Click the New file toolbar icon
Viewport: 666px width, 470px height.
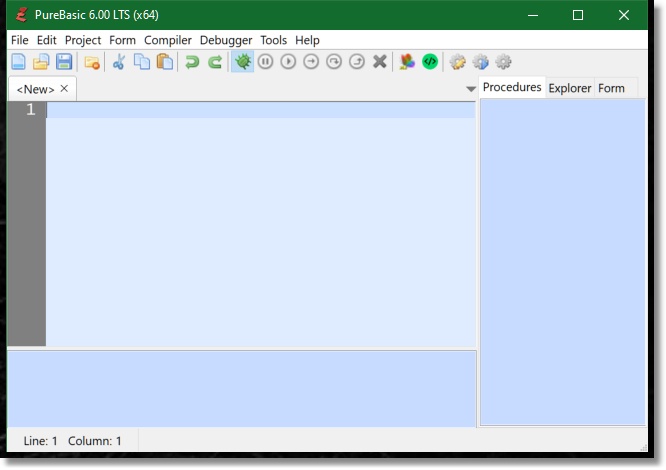click(18, 62)
